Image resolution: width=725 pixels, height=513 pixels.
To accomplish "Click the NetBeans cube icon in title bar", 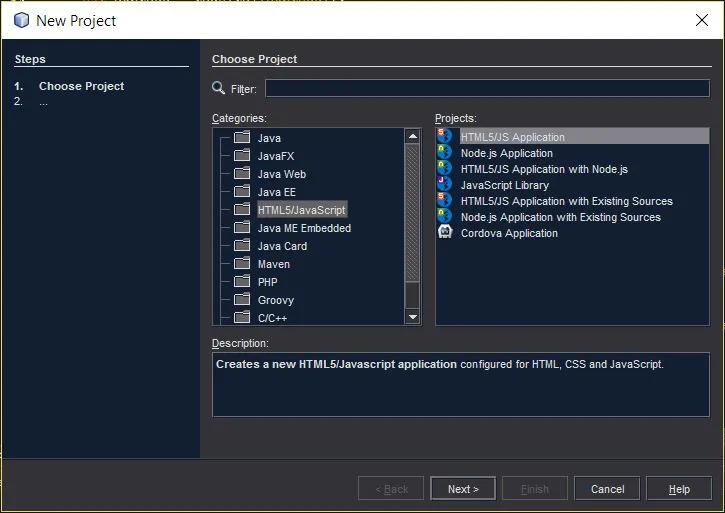I will (x=21, y=20).
